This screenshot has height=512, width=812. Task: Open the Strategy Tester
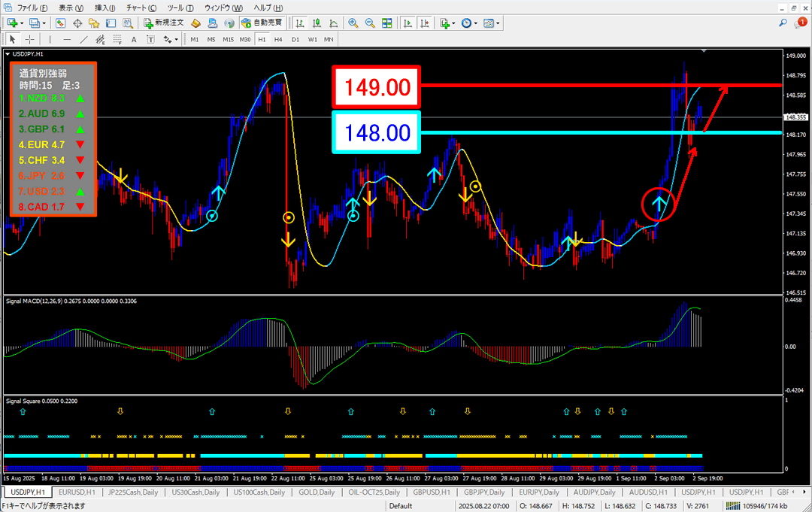pos(127,23)
